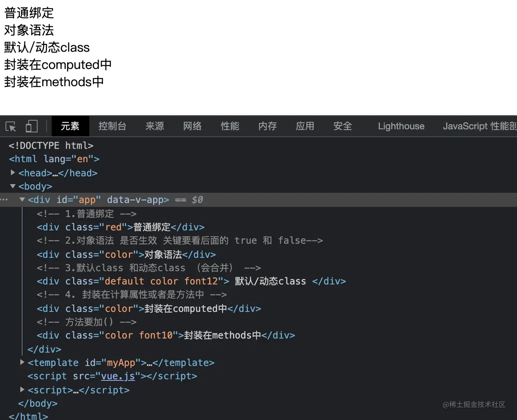
Task: Activate the inspect element picker icon
Action: click(11, 126)
